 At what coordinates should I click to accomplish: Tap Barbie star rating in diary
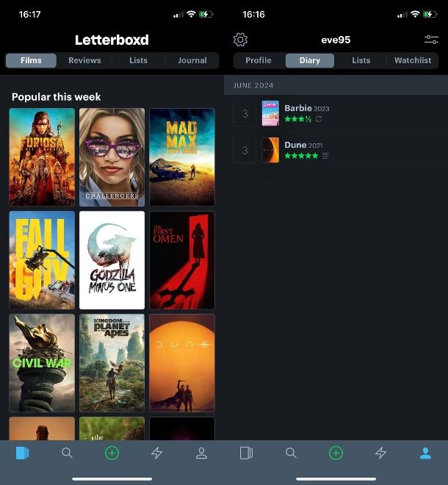(297, 119)
